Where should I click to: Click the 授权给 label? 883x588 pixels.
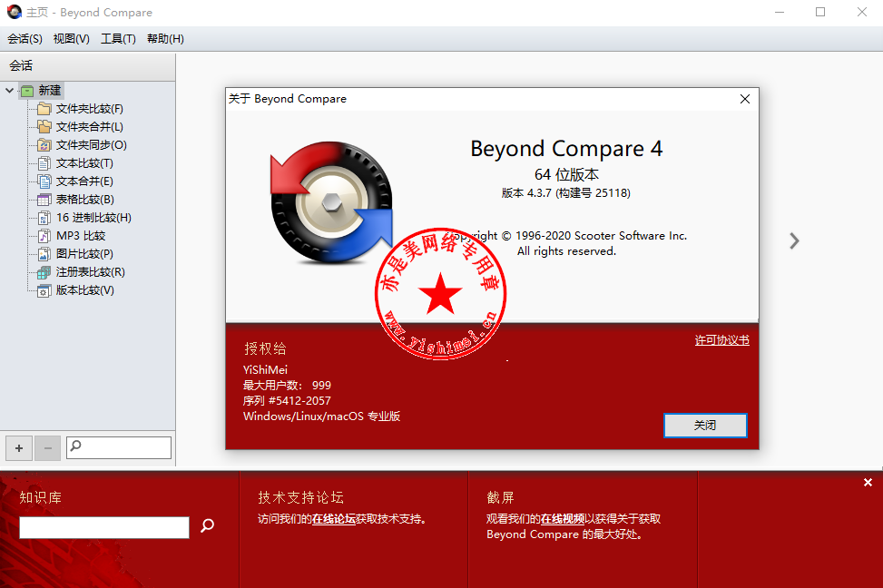tap(265, 348)
